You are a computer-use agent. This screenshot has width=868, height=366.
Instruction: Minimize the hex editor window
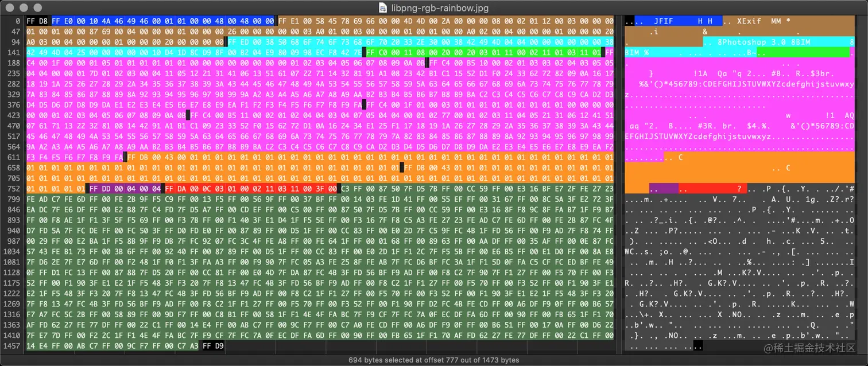25,7
